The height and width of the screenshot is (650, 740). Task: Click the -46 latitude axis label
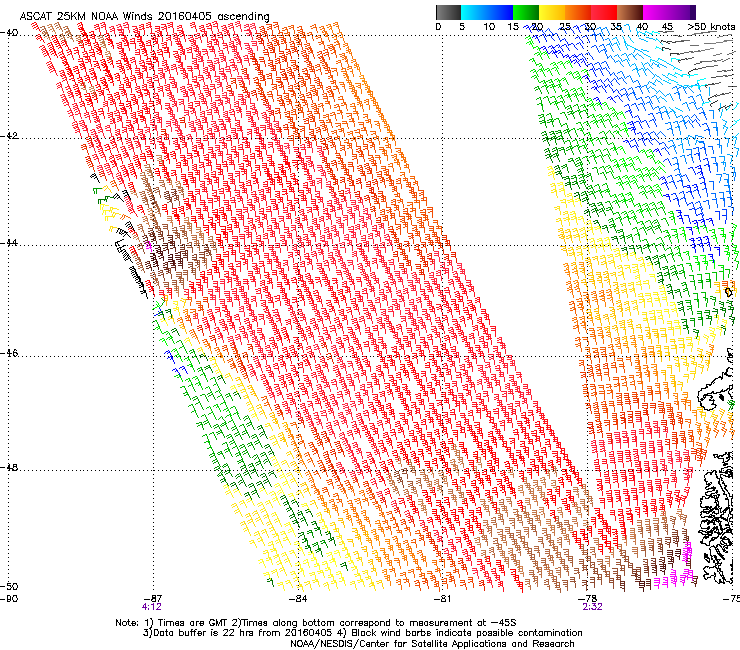tap(9, 354)
